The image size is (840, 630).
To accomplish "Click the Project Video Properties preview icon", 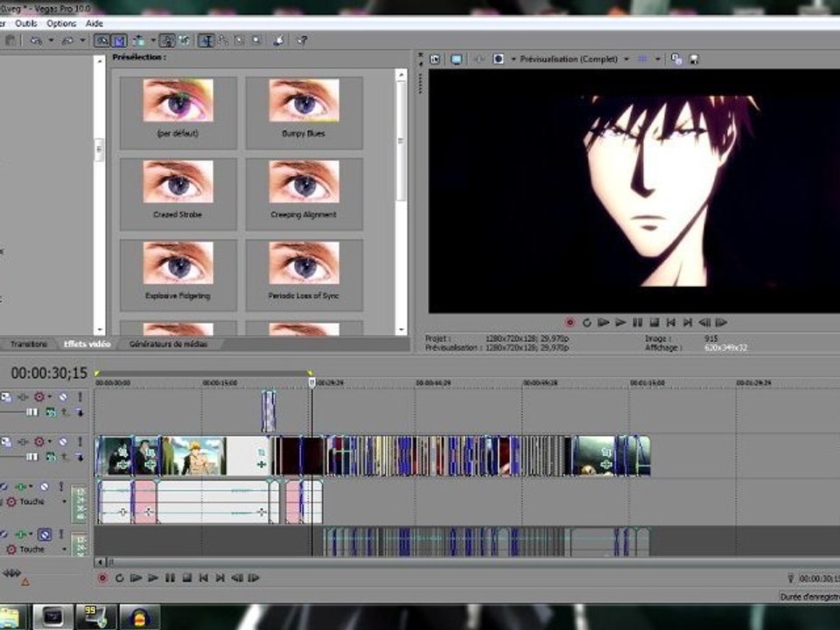I will point(435,59).
